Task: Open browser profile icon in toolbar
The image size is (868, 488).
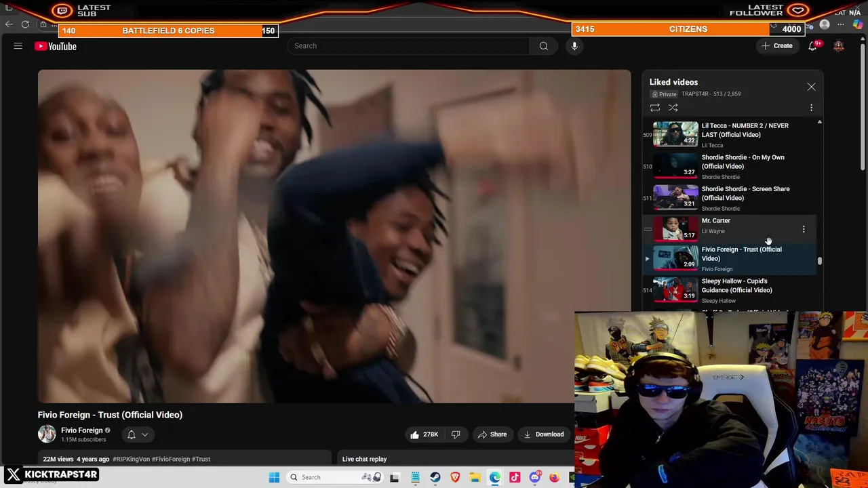Action: pyautogui.click(x=825, y=24)
